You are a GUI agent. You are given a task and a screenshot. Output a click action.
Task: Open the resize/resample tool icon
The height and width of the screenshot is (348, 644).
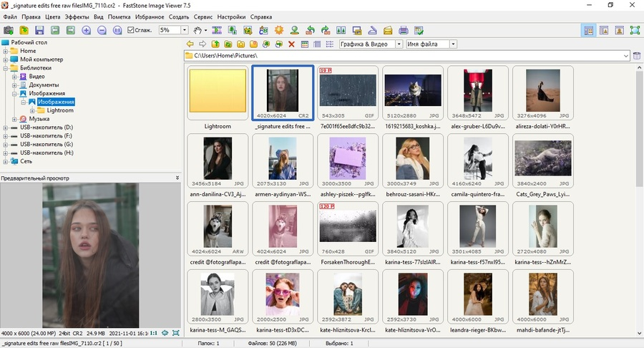(233, 30)
